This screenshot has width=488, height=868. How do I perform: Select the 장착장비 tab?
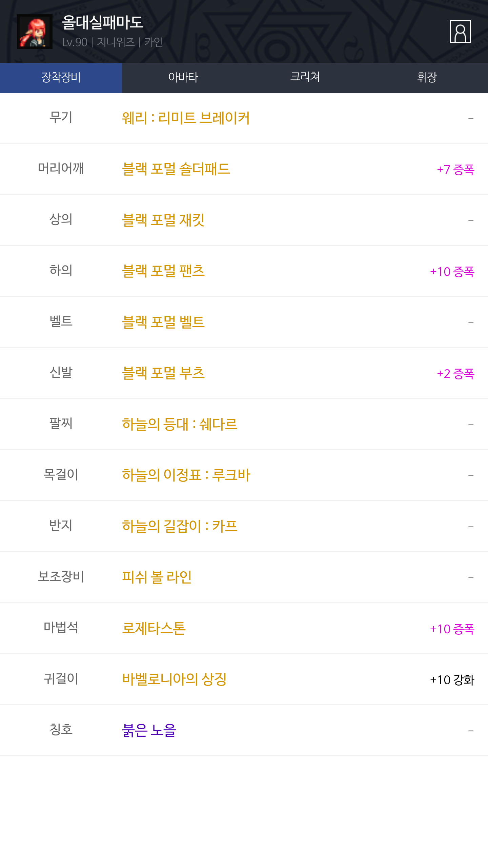61,78
